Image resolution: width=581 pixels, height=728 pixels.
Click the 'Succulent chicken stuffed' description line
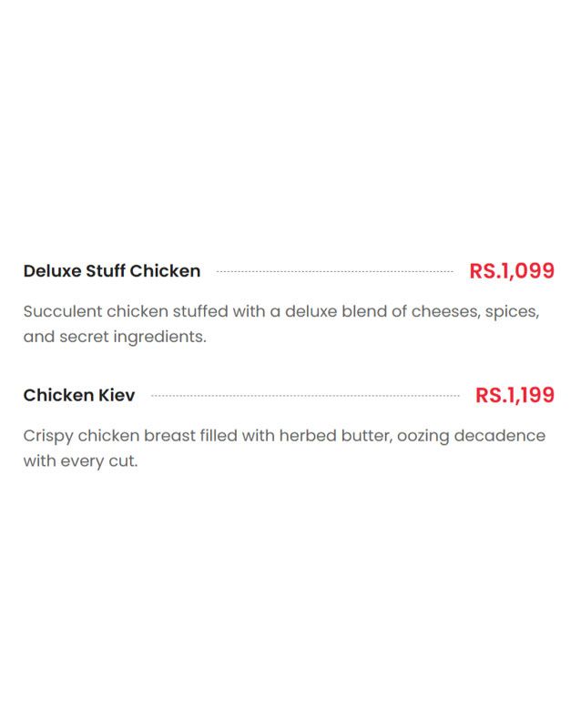pyautogui.click(x=281, y=311)
